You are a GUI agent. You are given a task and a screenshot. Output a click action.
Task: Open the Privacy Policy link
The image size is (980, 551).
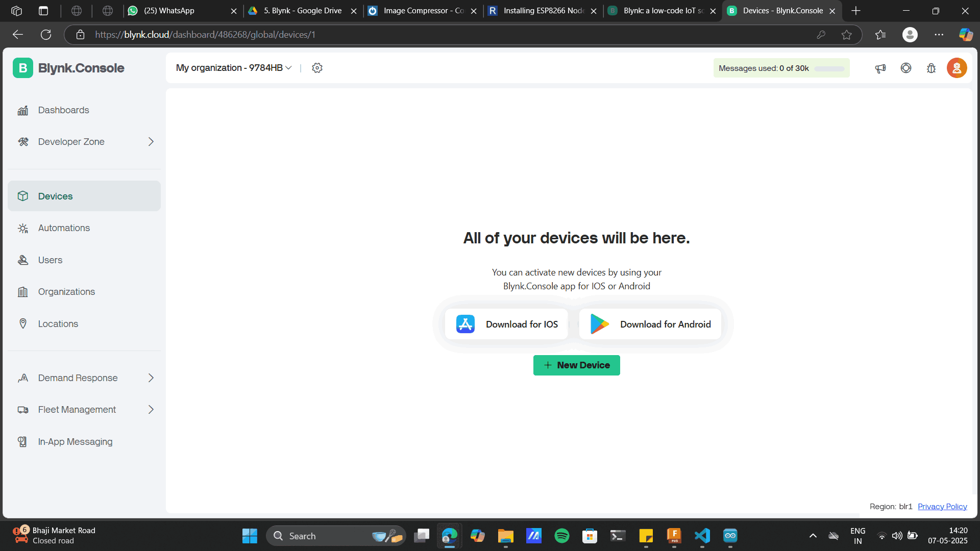click(942, 507)
